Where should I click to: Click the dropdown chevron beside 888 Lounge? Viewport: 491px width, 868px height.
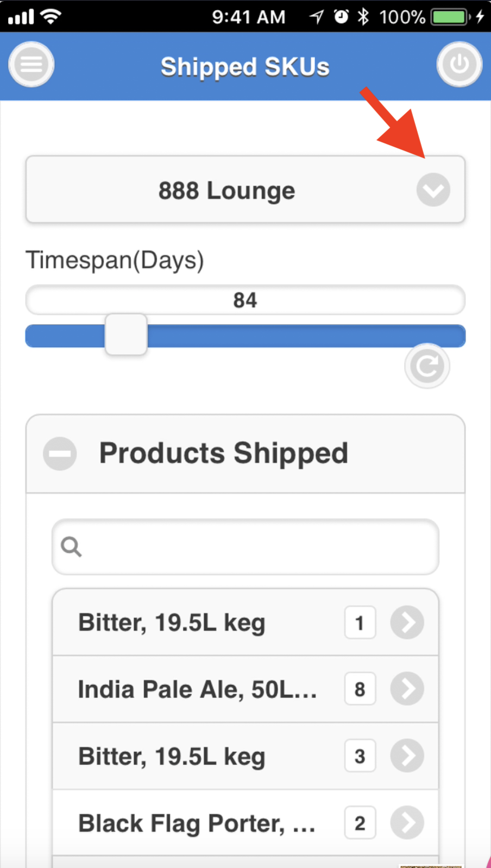pos(433,190)
